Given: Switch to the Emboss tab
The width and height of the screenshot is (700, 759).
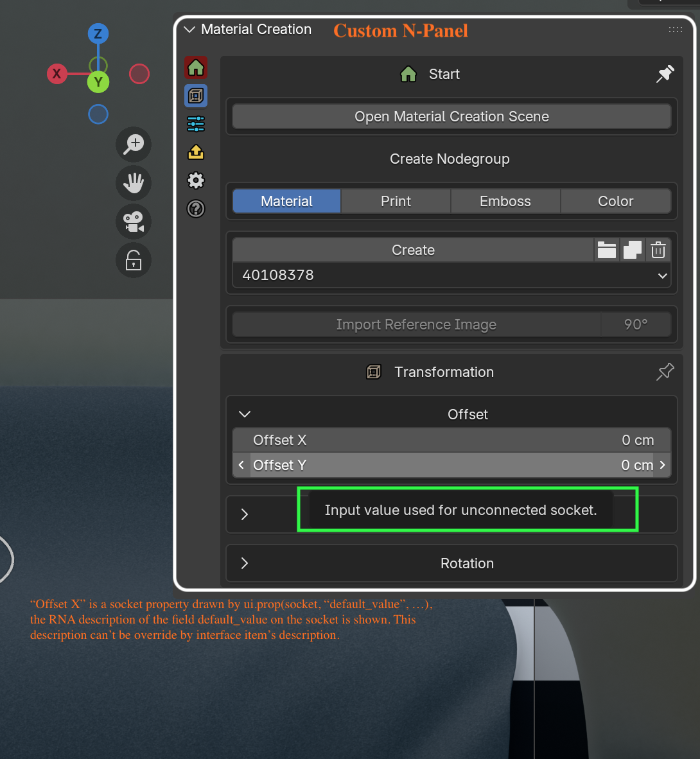Looking at the screenshot, I should tap(505, 202).
